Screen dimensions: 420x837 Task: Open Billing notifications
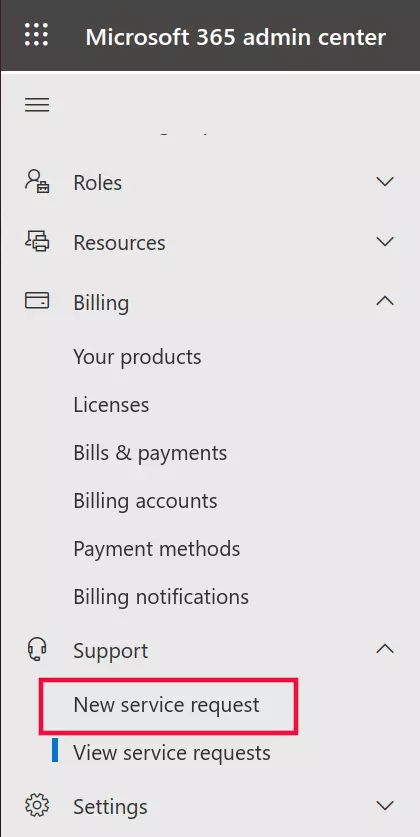(x=161, y=596)
